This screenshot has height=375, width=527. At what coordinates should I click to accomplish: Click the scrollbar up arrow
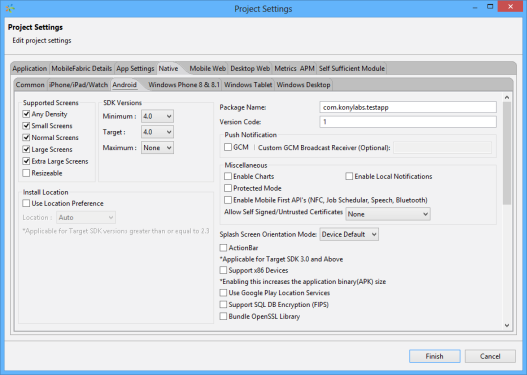(x=507, y=97)
